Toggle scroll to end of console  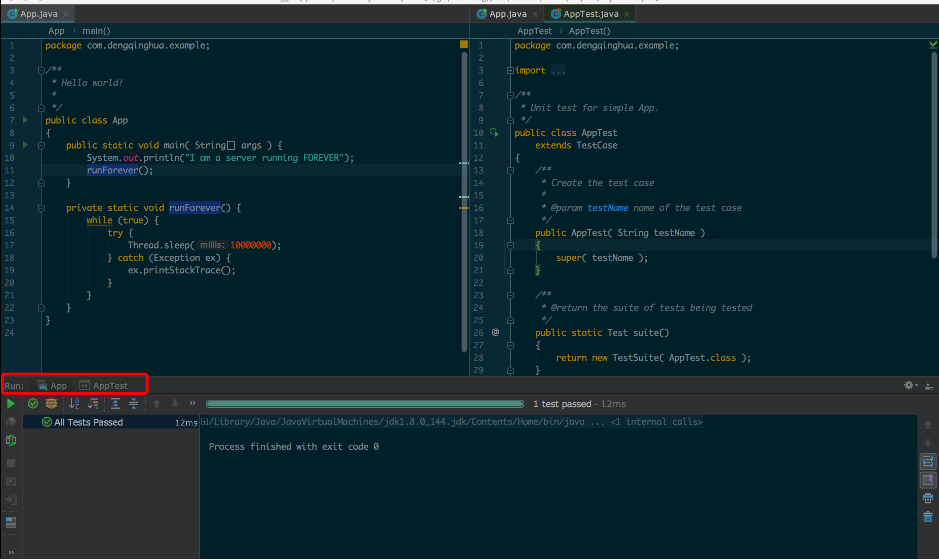(927, 480)
